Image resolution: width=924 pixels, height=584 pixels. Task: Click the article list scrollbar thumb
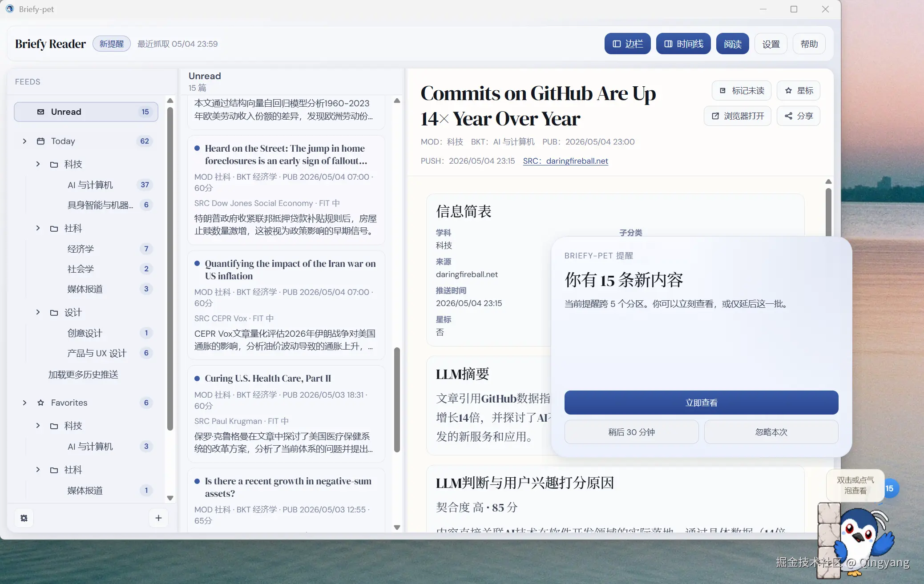pyautogui.click(x=397, y=400)
